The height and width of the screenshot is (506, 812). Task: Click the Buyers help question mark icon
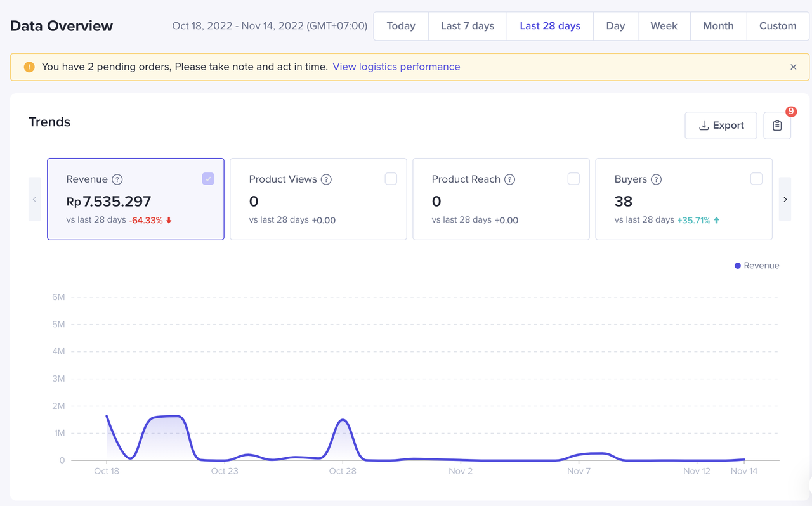click(657, 179)
